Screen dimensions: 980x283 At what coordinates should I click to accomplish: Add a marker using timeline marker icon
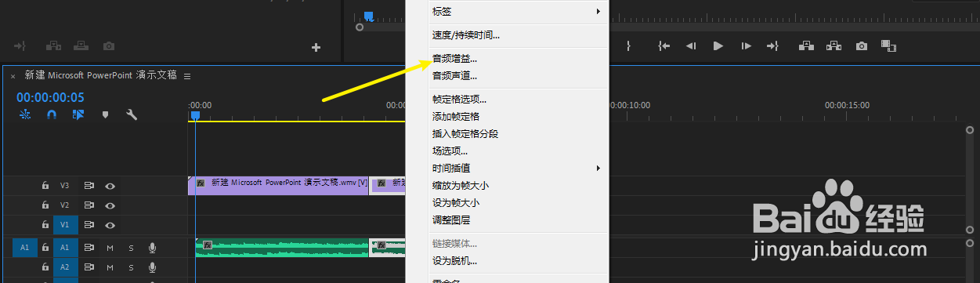tap(105, 114)
